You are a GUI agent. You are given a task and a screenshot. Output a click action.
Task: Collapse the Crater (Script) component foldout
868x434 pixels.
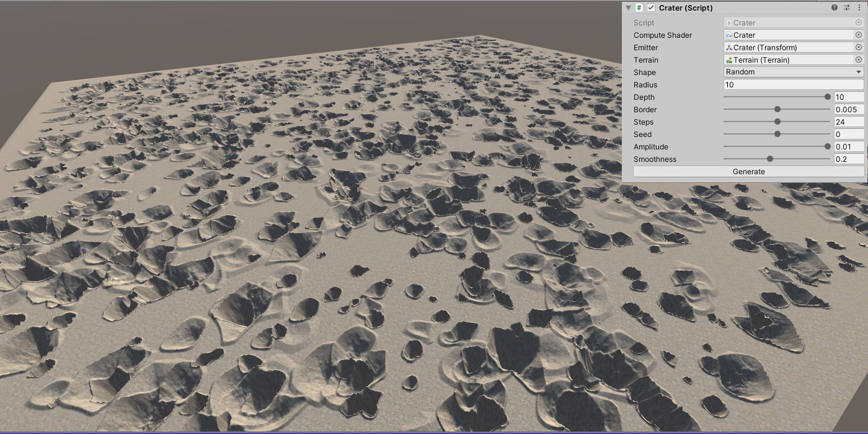click(629, 8)
